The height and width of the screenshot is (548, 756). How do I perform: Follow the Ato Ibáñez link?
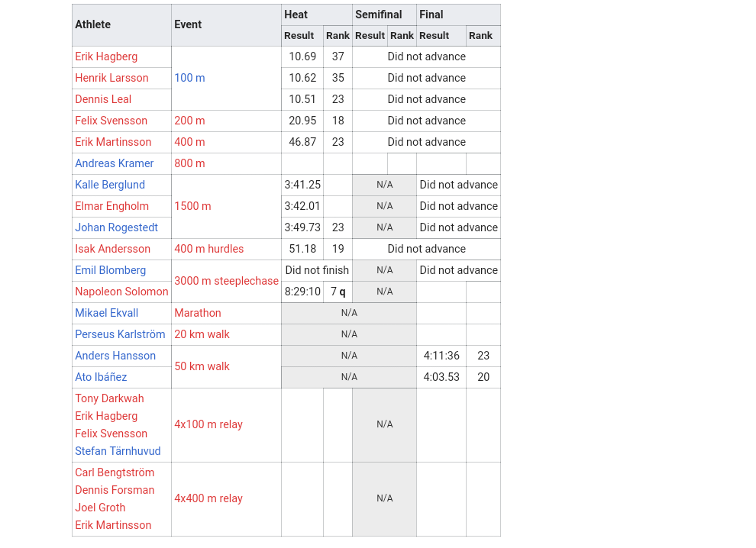coord(101,377)
